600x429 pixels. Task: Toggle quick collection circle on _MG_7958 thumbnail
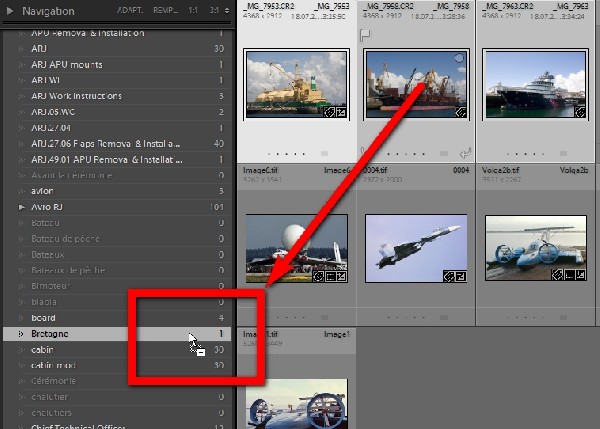tap(459, 58)
